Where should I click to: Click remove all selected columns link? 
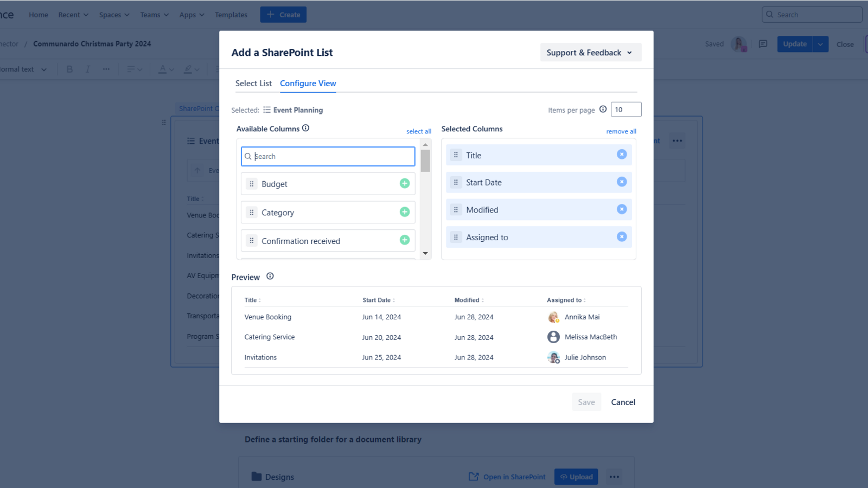pos(621,131)
